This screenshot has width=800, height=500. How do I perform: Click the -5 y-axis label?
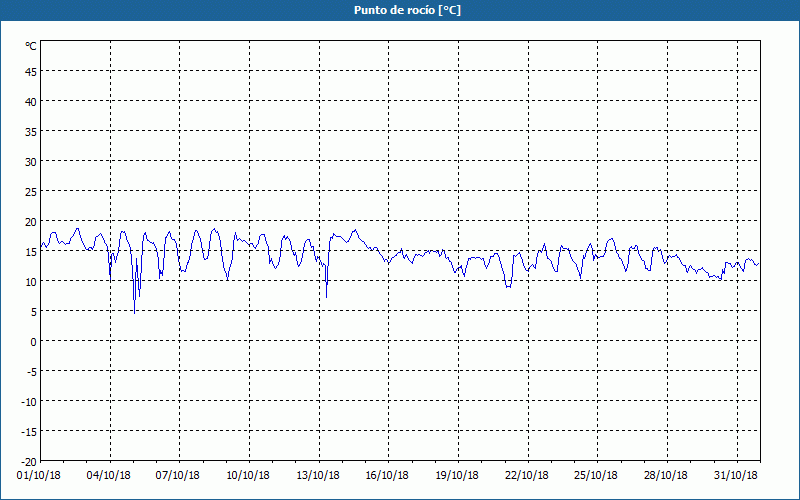[x=32, y=372]
